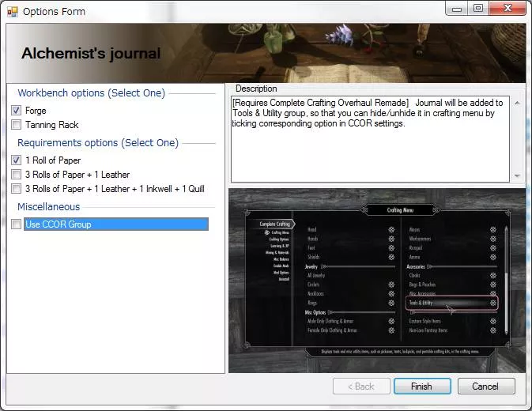Click the 1 Roll of Paper label
This screenshot has width=532, height=411.
coord(53,160)
